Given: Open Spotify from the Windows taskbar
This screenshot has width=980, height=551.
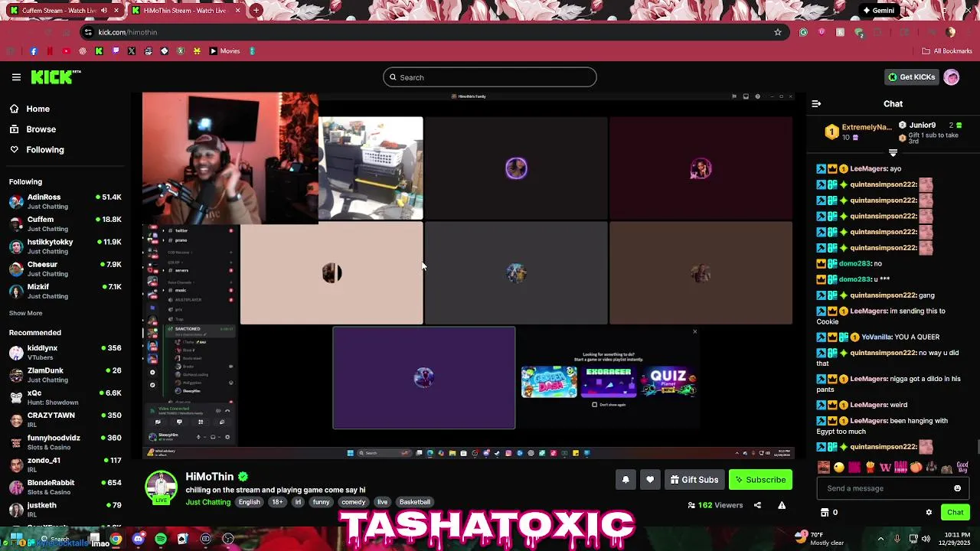Looking at the screenshot, I should coord(160,539).
